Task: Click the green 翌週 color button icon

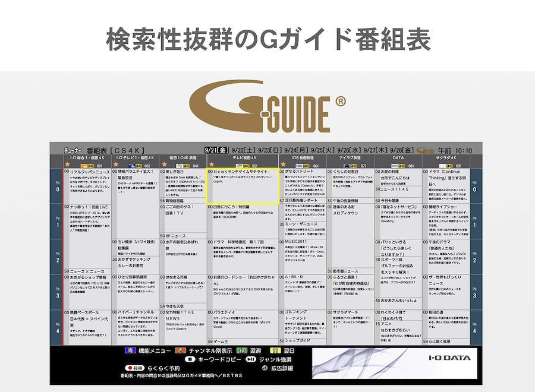Action: point(241,350)
